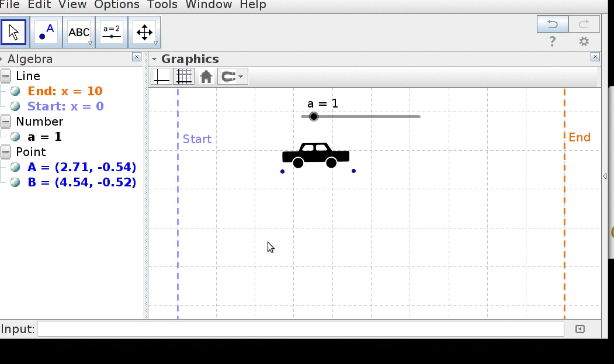Collapse the Line group in Algebra
Screen dimensions: 614x364
click(6, 76)
